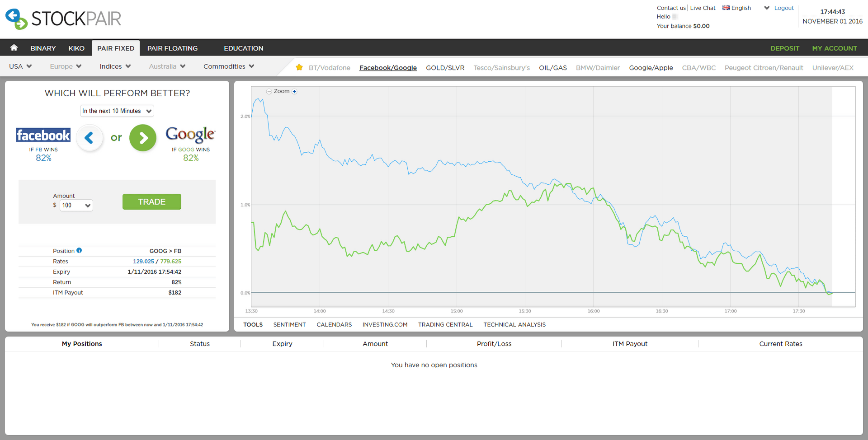Choose Facebook with the blue left arrow
Image resolution: width=868 pixels, height=440 pixels.
pyautogui.click(x=90, y=138)
